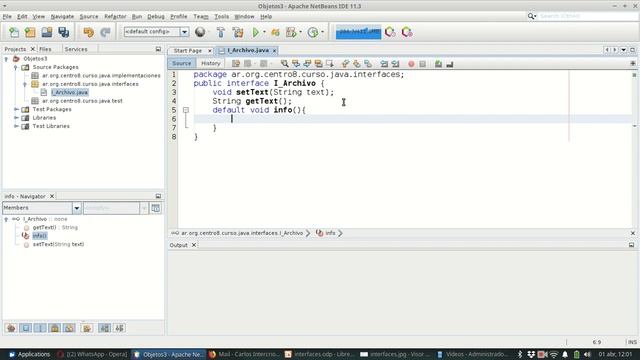Click the Find Selection magnifier in editor toolbar
The image size is (640, 360).
point(284,64)
